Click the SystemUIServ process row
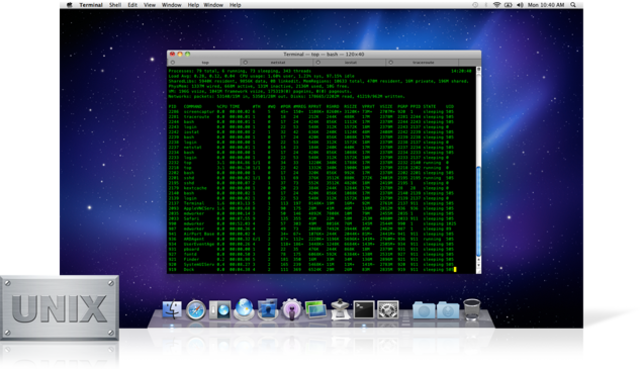640x369 pixels. tap(311, 265)
